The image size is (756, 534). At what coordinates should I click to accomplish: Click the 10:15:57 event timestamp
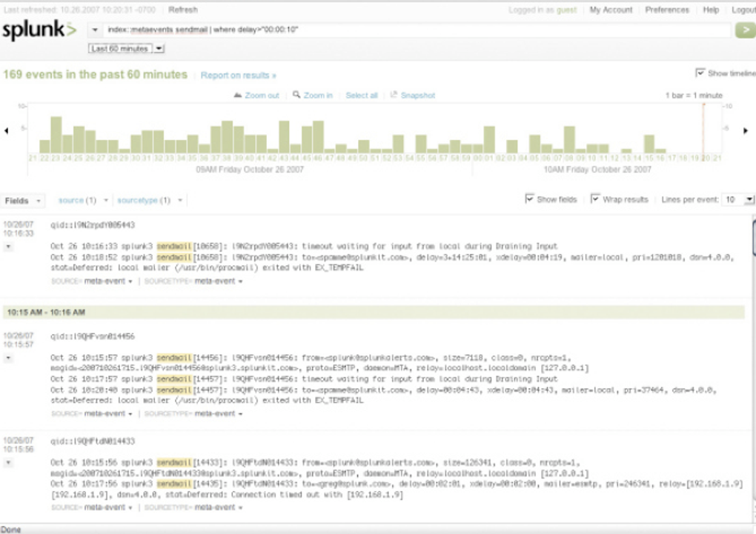(x=19, y=340)
